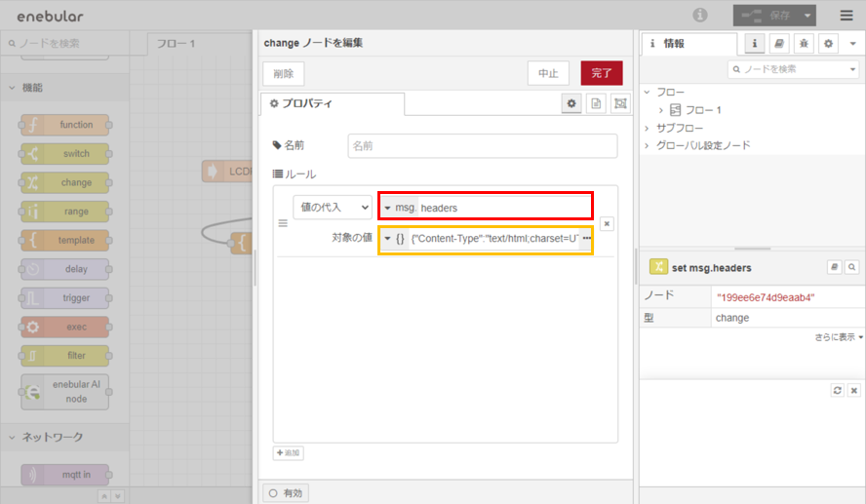Open the hamburger main menu
866x504 pixels.
(x=846, y=16)
